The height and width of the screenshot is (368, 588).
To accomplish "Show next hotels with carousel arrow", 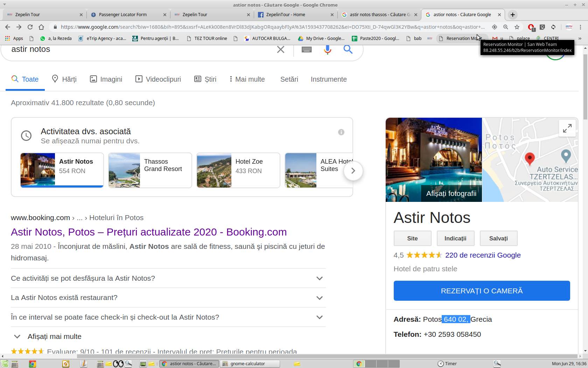I will (353, 171).
